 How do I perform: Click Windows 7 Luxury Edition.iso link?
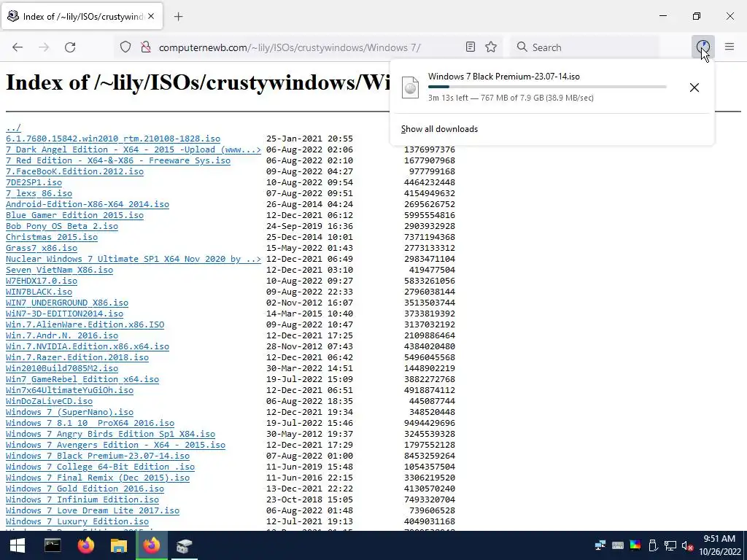click(x=77, y=522)
